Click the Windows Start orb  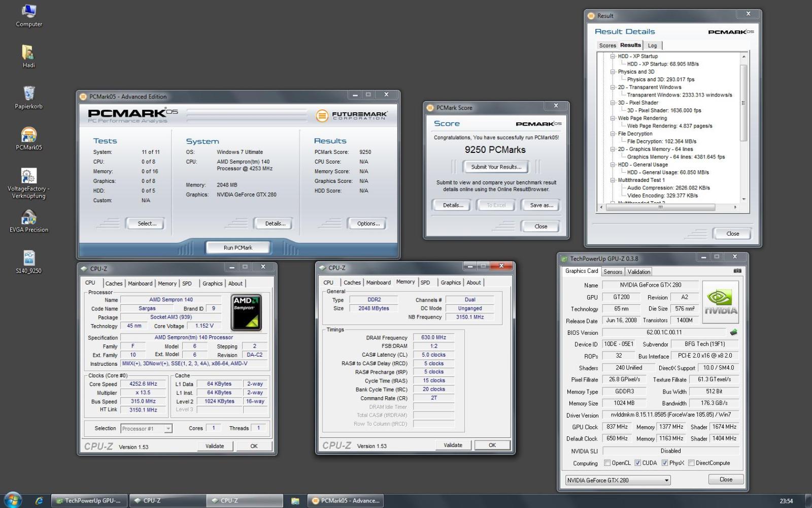(12, 500)
